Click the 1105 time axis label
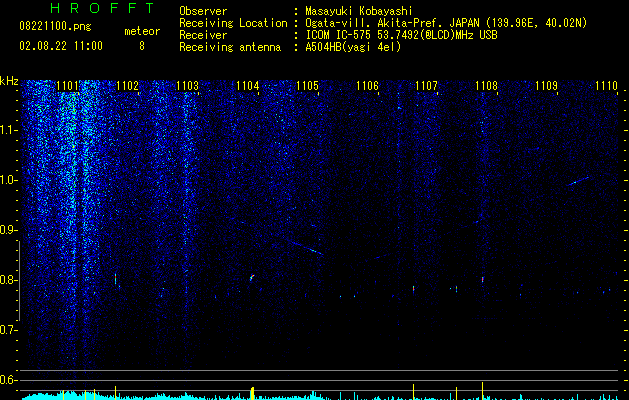 coord(307,86)
